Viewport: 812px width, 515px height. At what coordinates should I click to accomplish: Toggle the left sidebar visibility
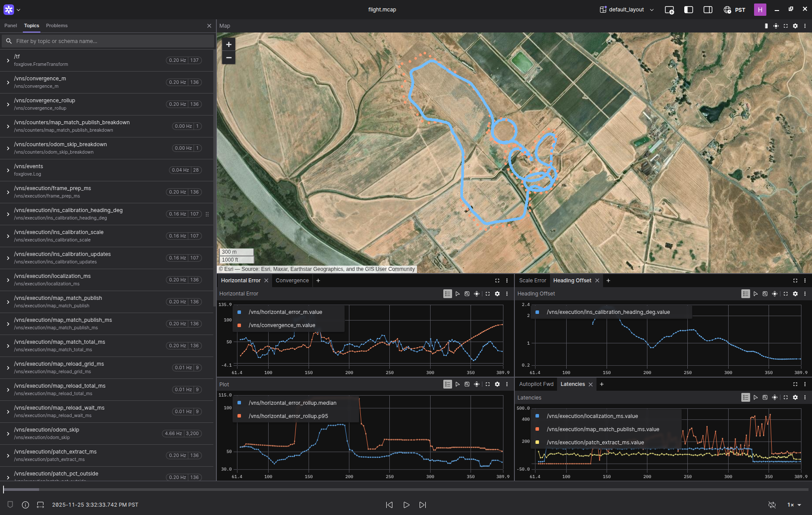[x=688, y=10]
